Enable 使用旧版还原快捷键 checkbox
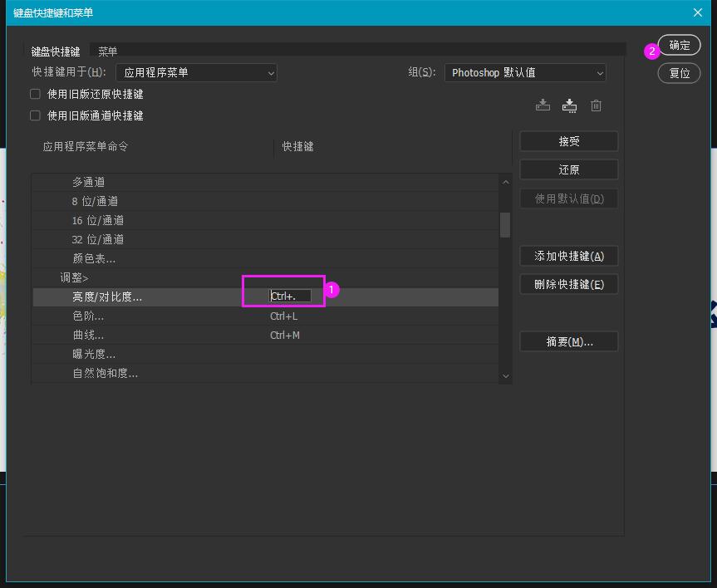The image size is (717, 588). (35, 94)
